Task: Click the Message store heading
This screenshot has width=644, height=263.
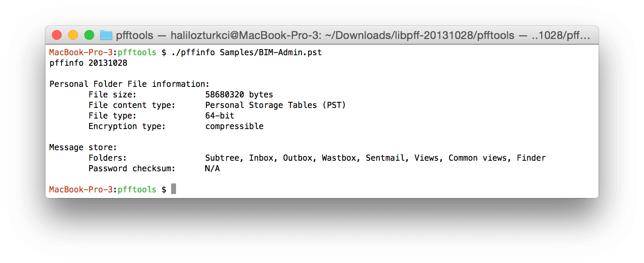Action: coord(83,147)
